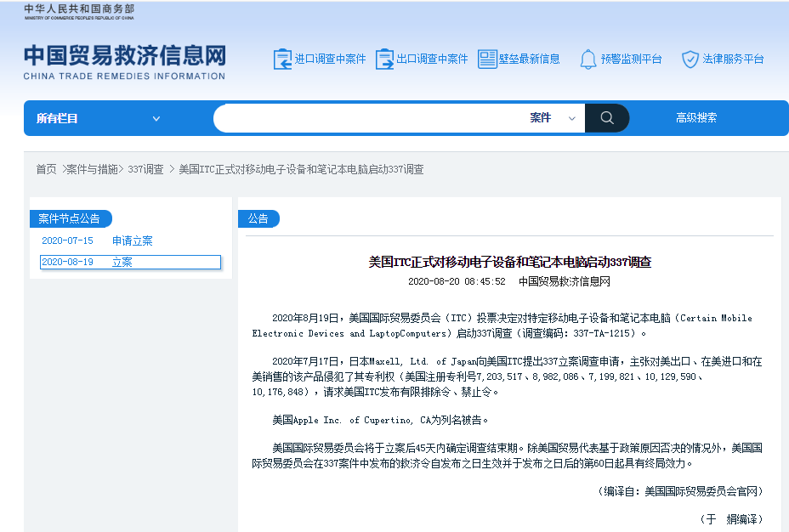The height and width of the screenshot is (532, 789).
Task: Click the investigation code 337-TA-1215 text
Action: click(601, 333)
